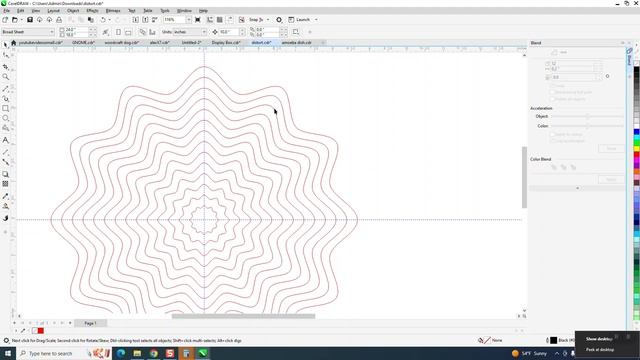Switch to the Page 1 tab
This screenshot has height=360, width=640.
[91, 323]
